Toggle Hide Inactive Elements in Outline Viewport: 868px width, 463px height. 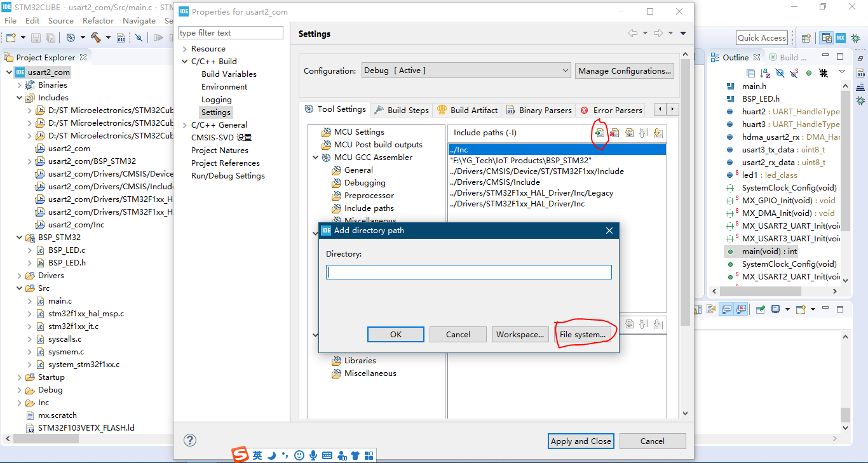click(824, 73)
